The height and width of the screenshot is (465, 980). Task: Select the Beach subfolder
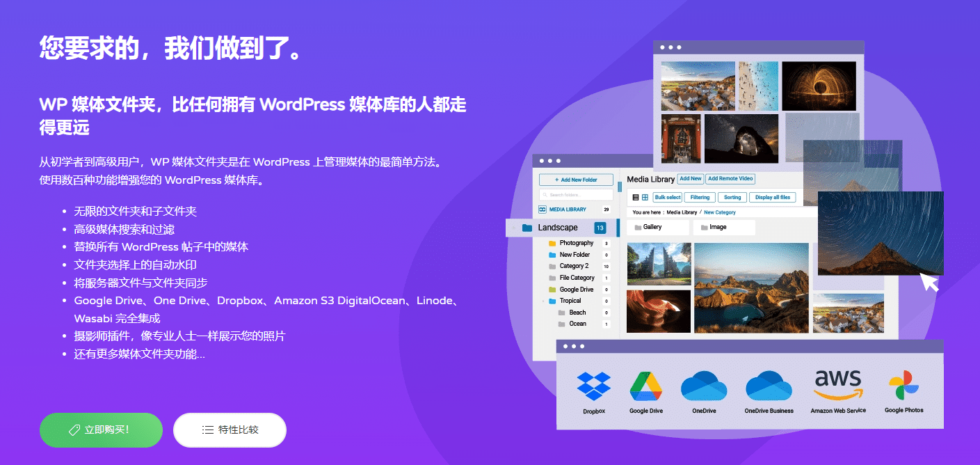click(x=577, y=313)
